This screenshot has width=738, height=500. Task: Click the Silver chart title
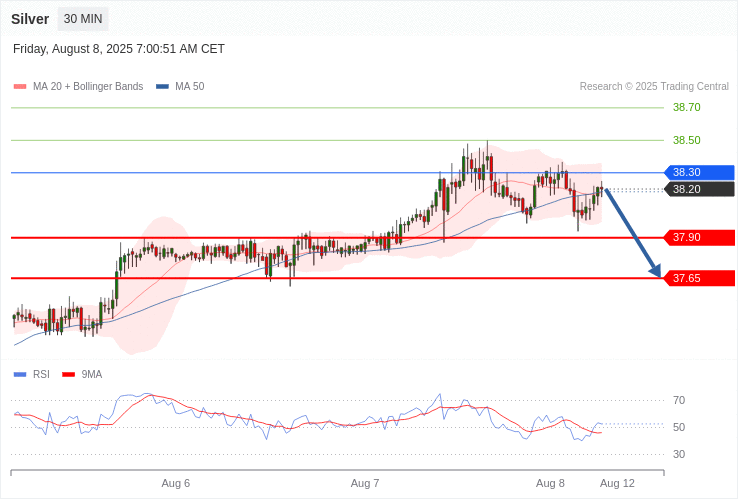click(x=30, y=19)
